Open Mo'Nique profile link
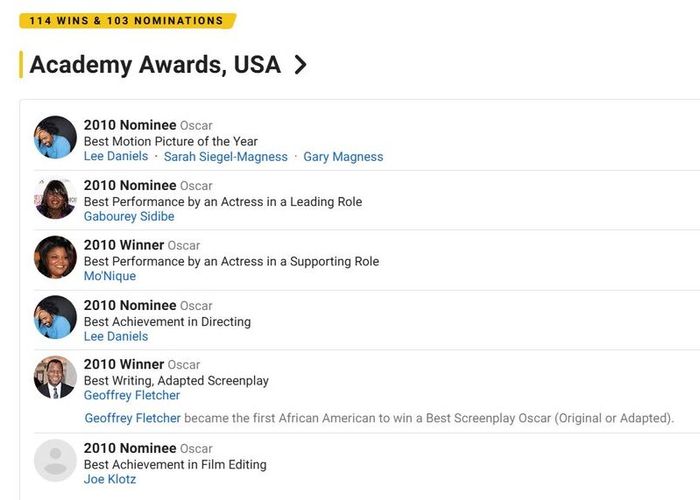 click(110, 276)
